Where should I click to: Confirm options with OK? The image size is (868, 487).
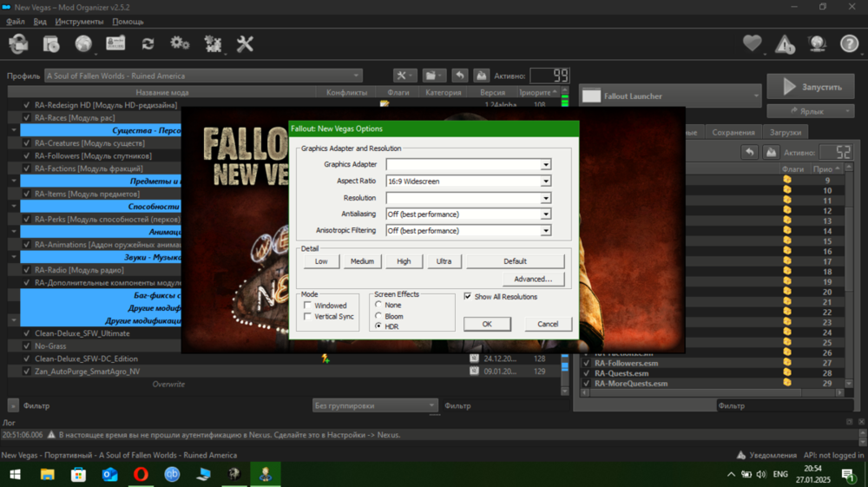[x=487, y=325]
